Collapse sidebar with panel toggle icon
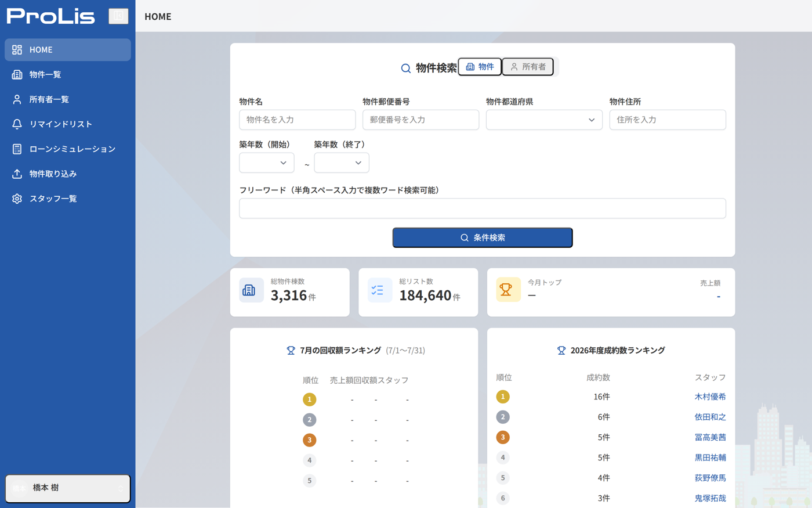812x508 pixels. (x=118, y=16)
